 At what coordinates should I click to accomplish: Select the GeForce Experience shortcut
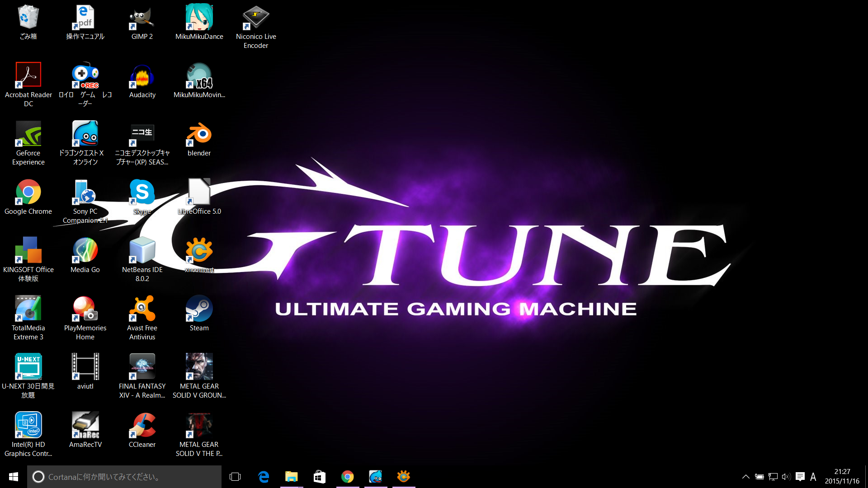pos(28,135)
